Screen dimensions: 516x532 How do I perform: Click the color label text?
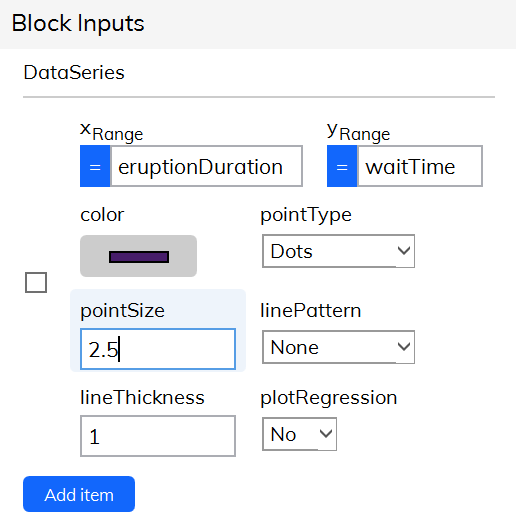point(102,215)
